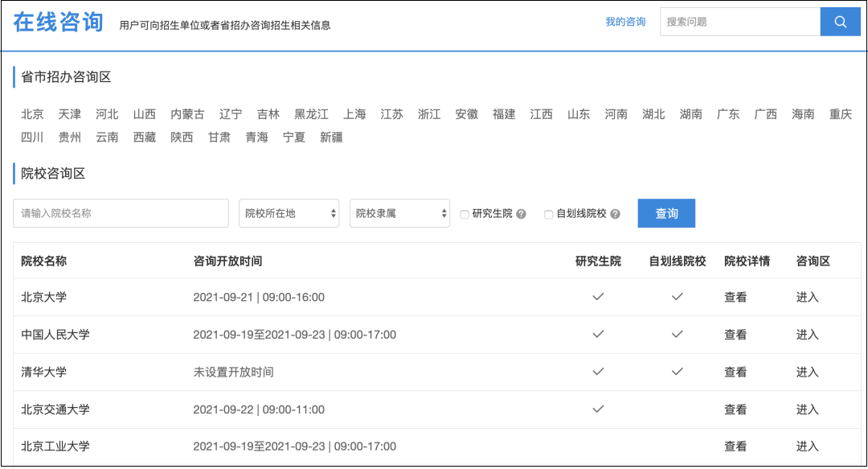Open help icon next to 自划线院校

coord(615,214)
